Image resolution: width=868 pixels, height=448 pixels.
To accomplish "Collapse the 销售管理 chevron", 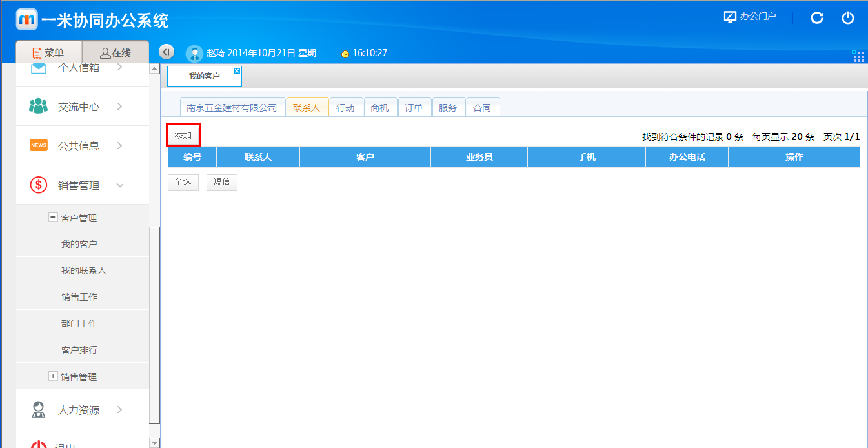I will click(120, 185).
